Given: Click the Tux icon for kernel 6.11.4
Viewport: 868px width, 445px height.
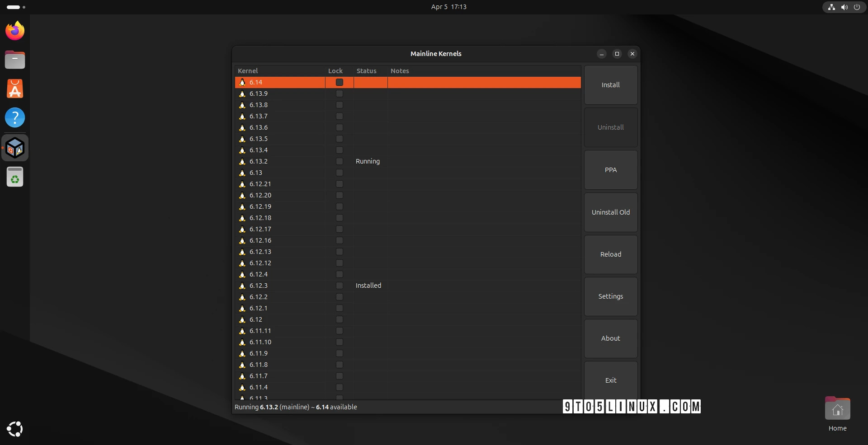Looking at the screenshot, I should pos(242,387).
